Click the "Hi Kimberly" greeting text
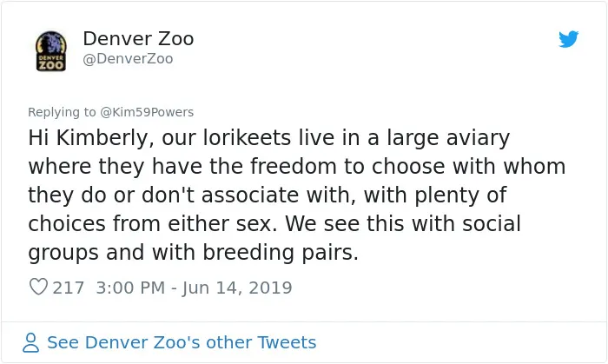 (89, 138)
